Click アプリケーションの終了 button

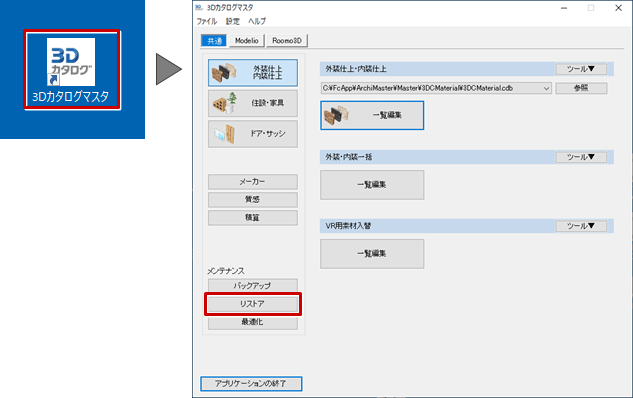click(x=251, y=384)
